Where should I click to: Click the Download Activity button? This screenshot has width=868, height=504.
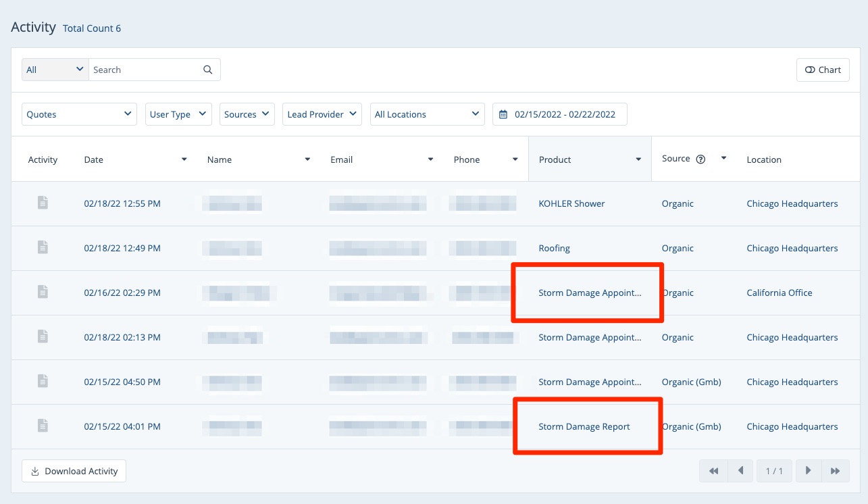coord(74,471)
